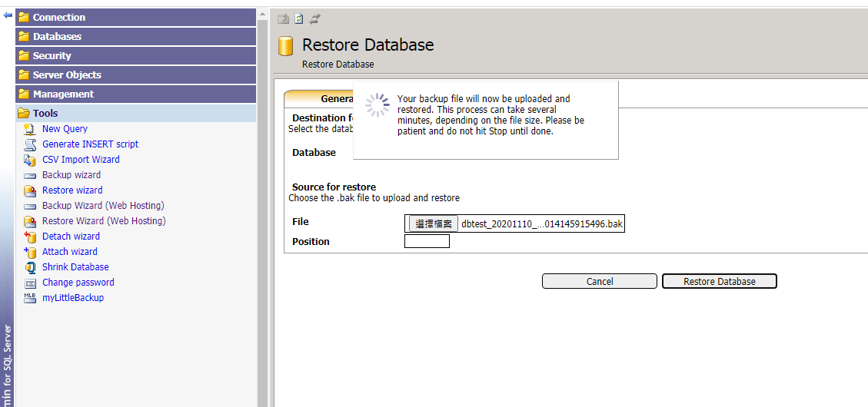The image size is (868, 407).
Task: Click the myLittleBackup icon
Action: pyautogui.click(x=30, y=298)
